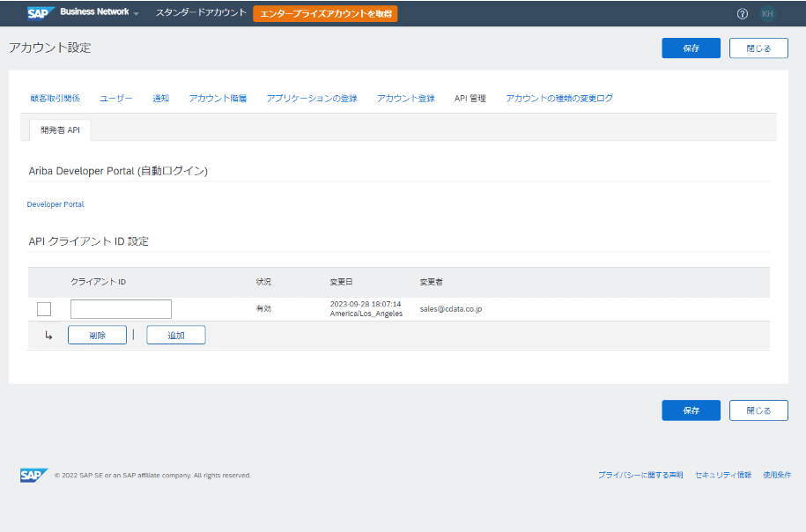Click the bottom 保存 button
Screen dimensions: 806x532
coord(691,410)
